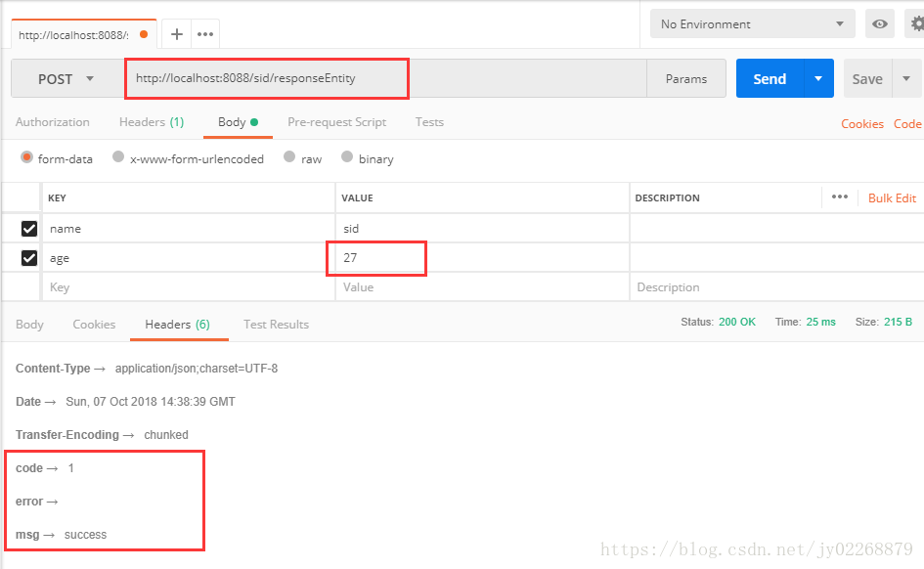Click Time 25 ms value

tap(821, 322)
